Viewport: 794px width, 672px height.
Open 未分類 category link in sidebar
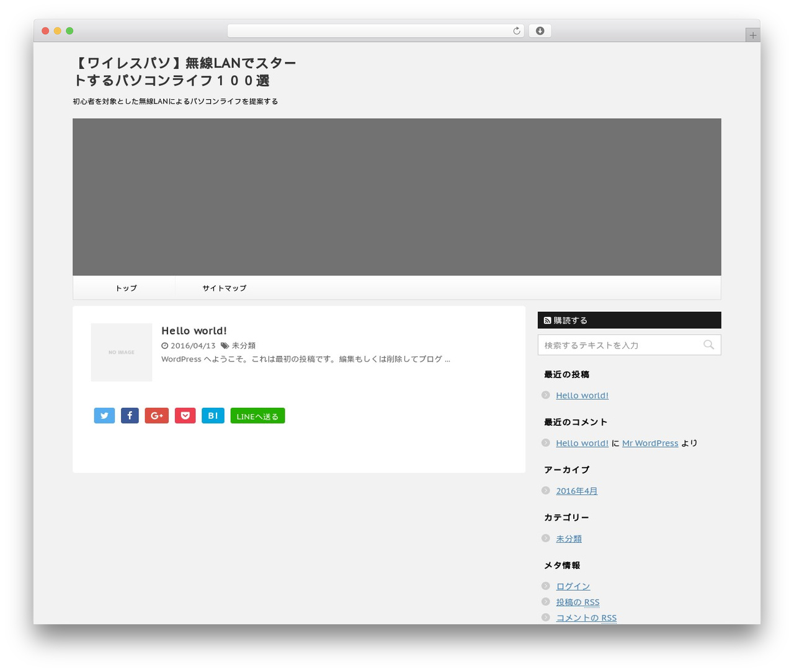pos(569,539)
